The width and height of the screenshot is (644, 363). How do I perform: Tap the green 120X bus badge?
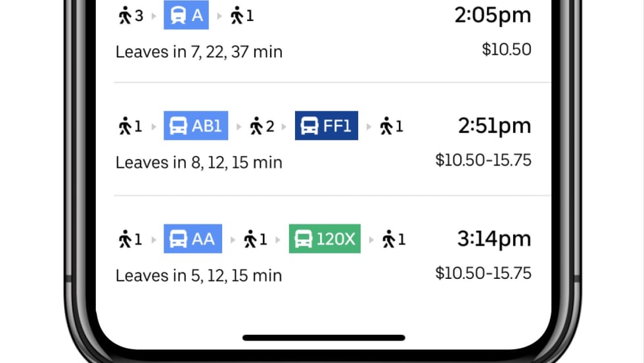[x=325, y=239]
